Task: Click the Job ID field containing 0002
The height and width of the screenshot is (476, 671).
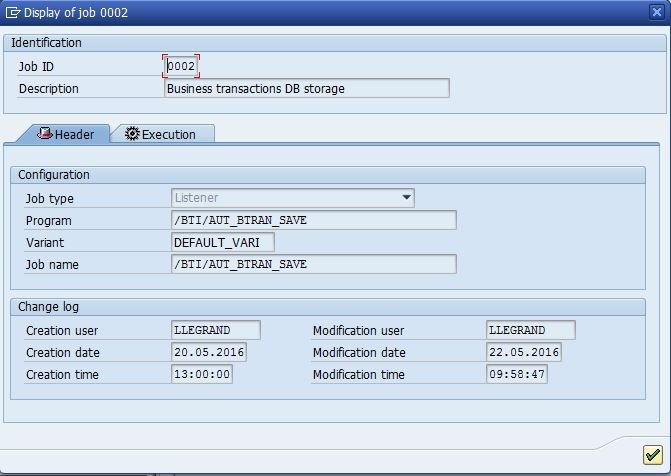Action: (x=181, y=66)
